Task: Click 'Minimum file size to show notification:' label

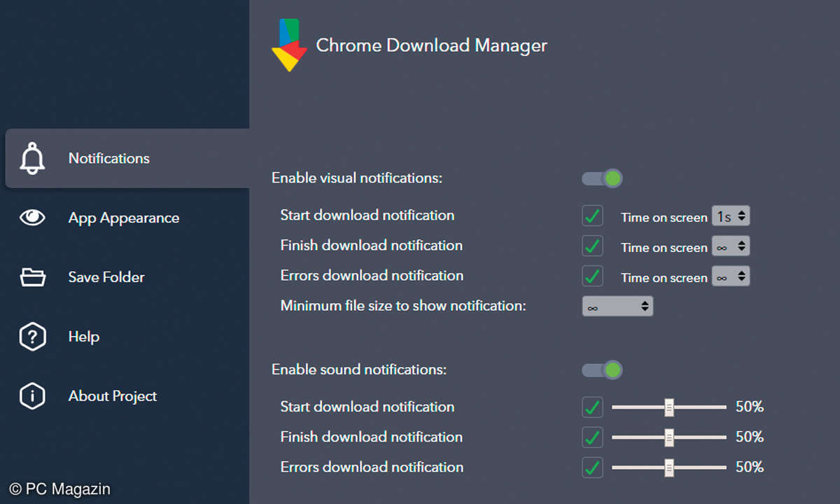Action: (x=403, y=306)
